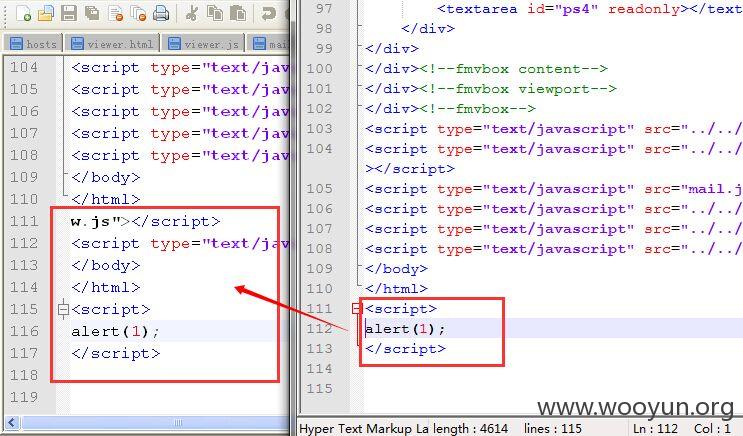Click '></script>' wrapped line under 104
Screen dimensions: 743x436
coord(410,169)
